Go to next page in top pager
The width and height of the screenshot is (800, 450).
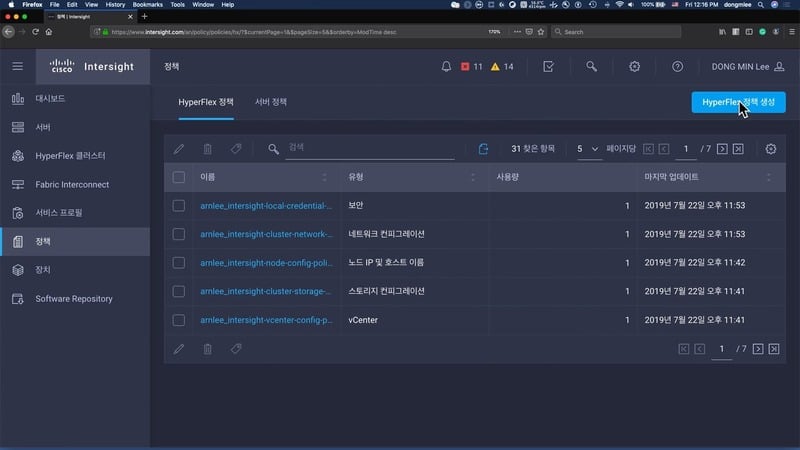tap(722, 149)
